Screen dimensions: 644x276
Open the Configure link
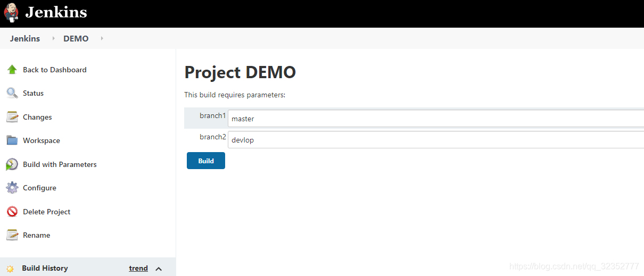(x=39, y=188)
